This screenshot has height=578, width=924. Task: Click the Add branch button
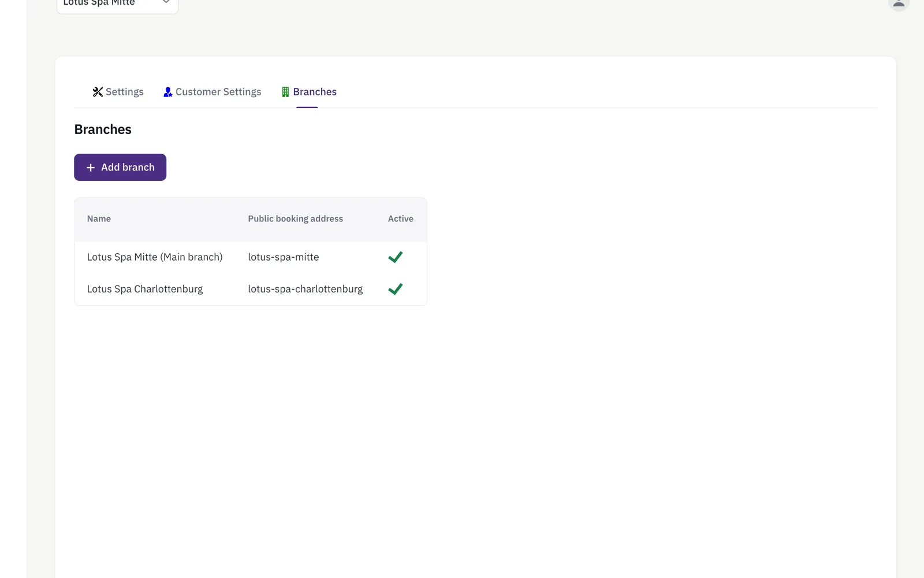pos(120,167)
